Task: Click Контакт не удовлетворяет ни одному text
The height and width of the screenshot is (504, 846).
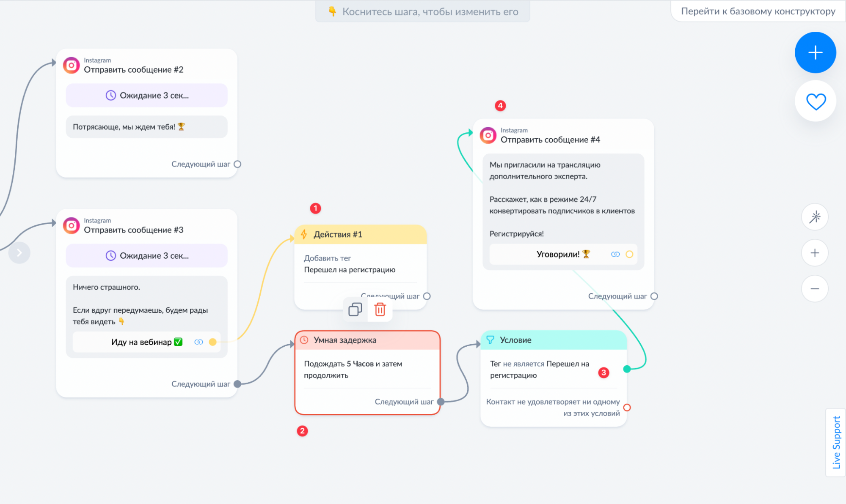Action: (x=553, y=408)
